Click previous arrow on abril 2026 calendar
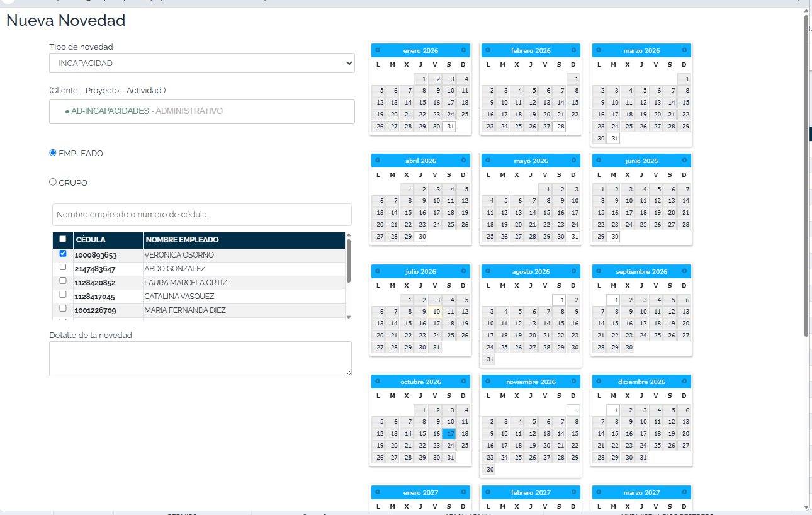This screenshot has width=812, height=515. coord(378,161)
